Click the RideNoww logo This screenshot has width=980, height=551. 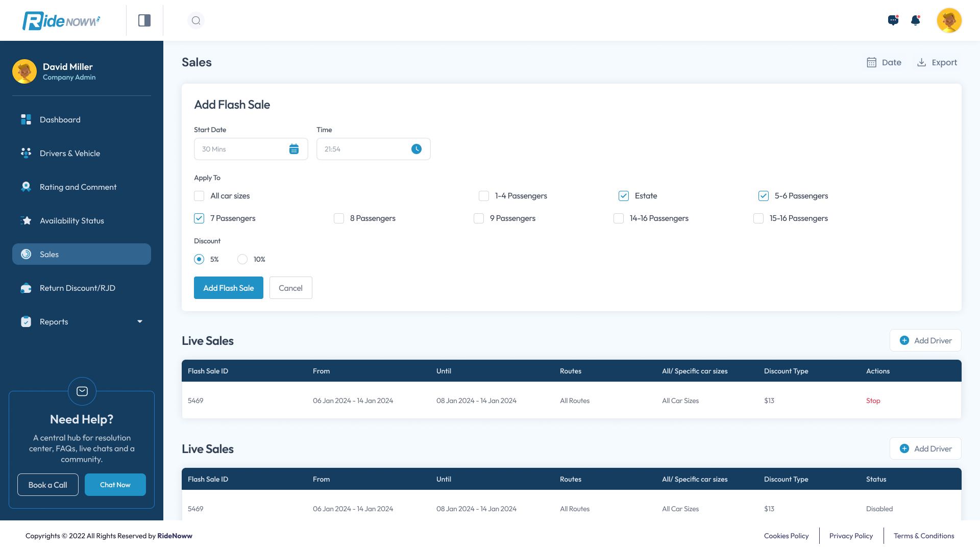pyautogui.click(x=61, y=20)
